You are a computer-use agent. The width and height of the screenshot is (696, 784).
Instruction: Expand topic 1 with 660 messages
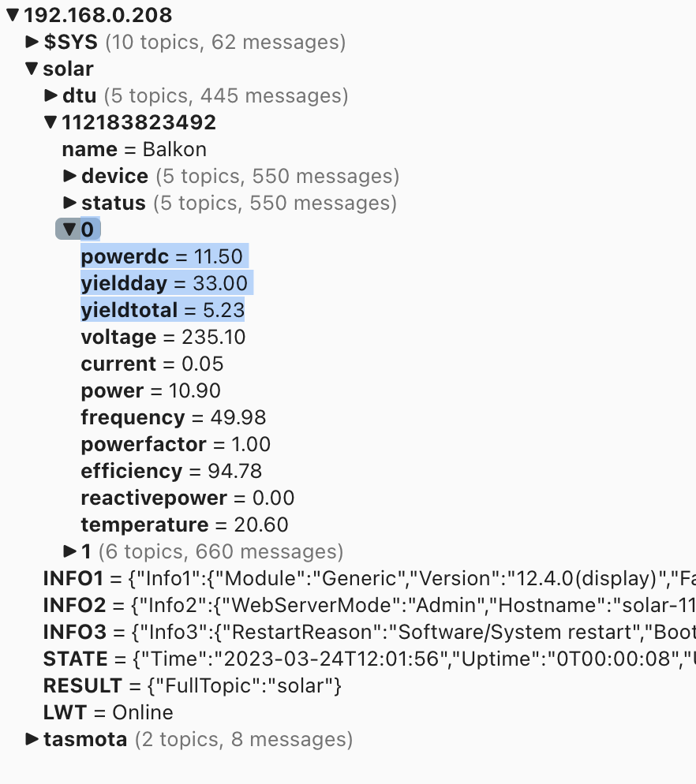(70, 551)
